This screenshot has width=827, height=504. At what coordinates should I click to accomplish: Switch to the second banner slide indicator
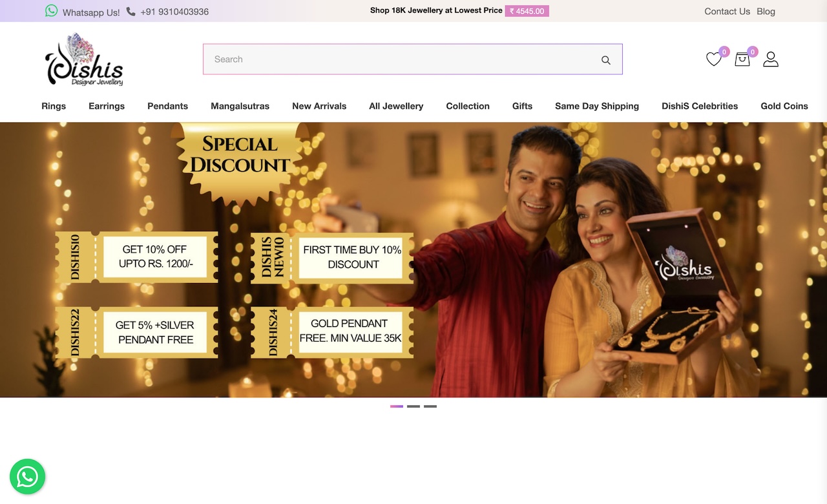413,406
